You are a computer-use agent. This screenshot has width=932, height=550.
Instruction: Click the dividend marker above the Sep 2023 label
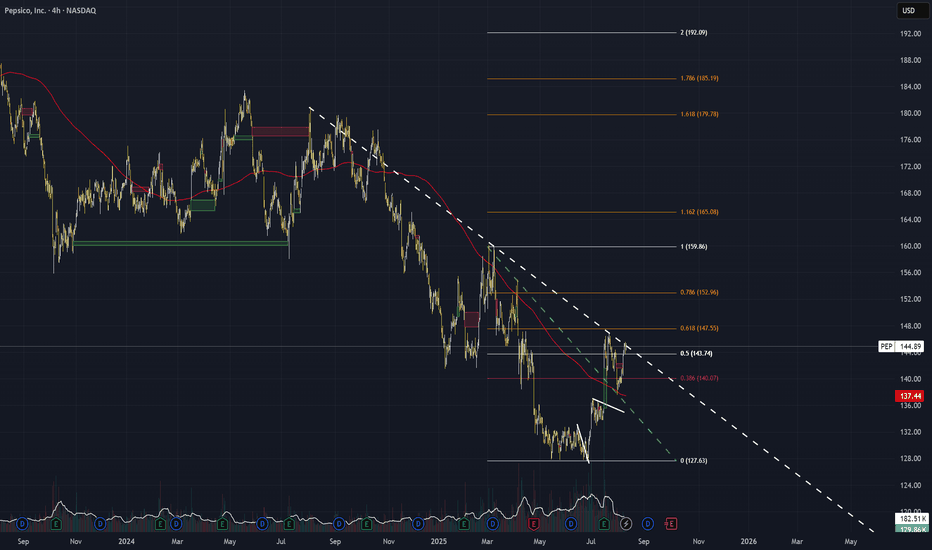click(22, 524)
